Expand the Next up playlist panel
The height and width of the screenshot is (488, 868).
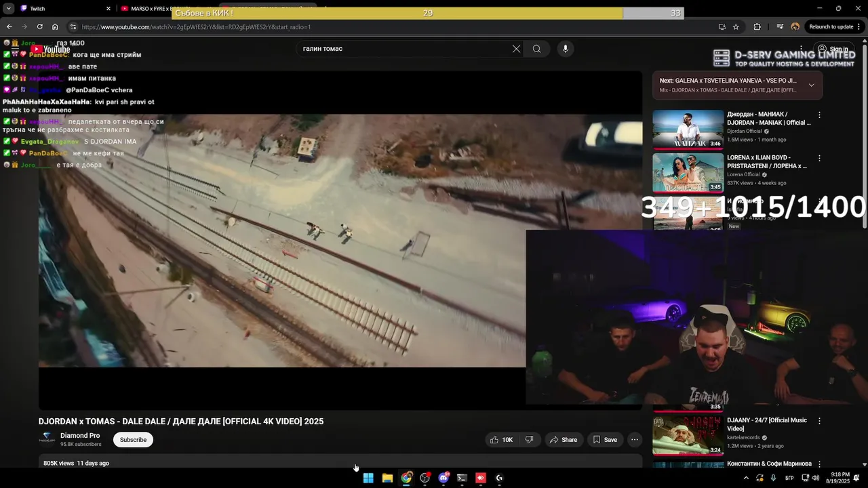[811, 85]
